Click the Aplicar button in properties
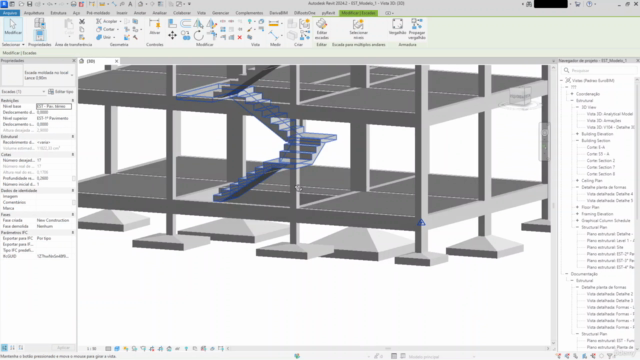The image size is (640, 360). click(63, 348)
